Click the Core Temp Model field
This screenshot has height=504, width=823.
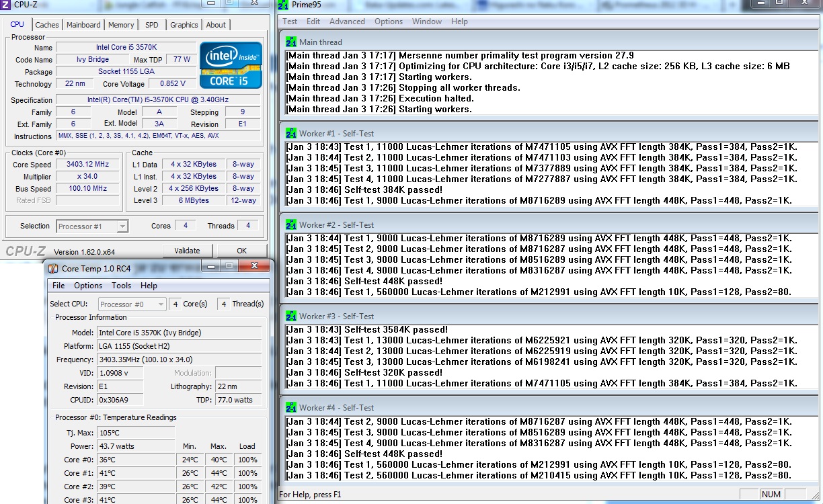180,333
